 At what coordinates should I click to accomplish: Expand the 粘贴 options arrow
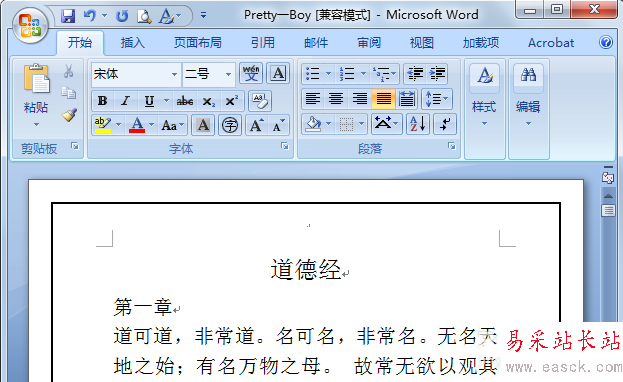(36, 124)
